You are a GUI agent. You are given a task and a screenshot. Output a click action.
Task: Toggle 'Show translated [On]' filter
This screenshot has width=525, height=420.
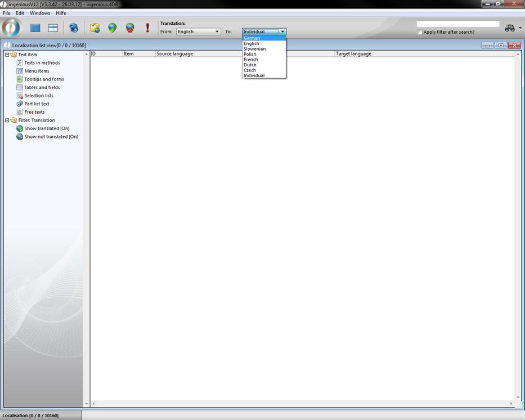tap(46, 128)
